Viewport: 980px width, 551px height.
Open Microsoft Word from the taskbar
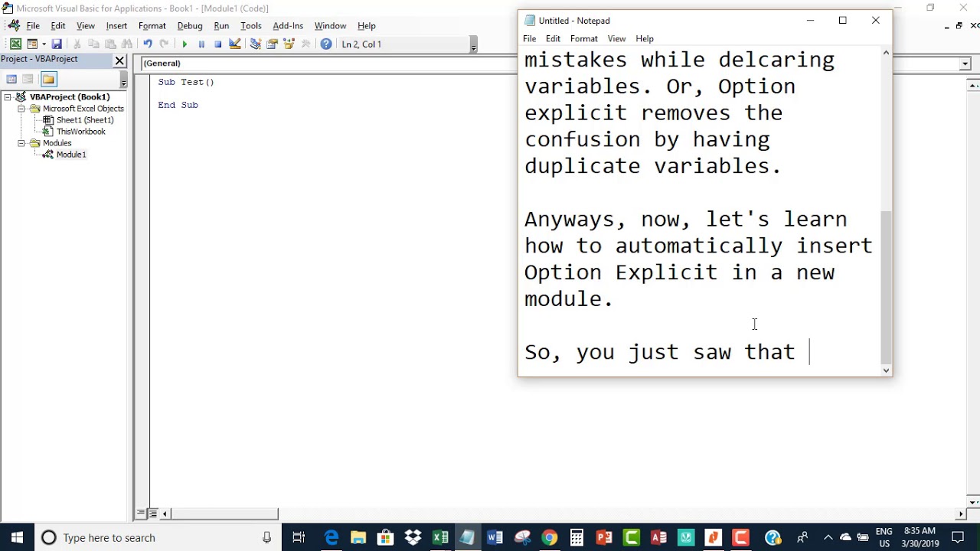tap(495, 537)
